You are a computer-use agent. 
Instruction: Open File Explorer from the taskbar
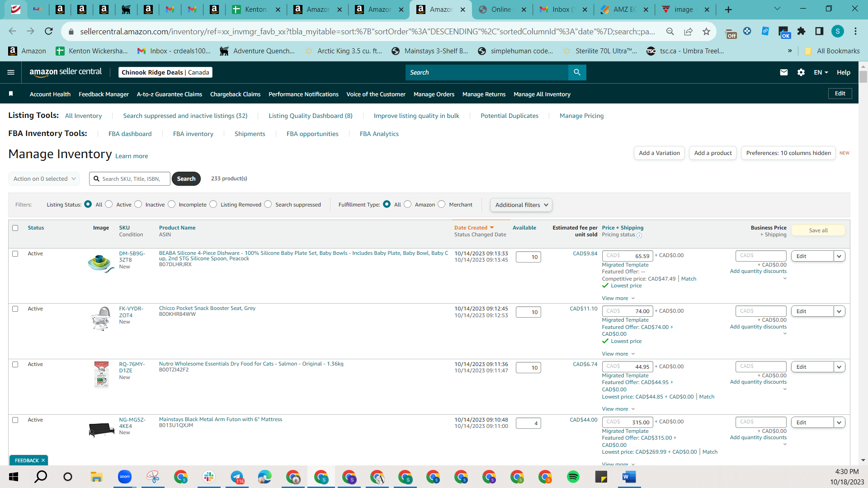pos(96,477)
